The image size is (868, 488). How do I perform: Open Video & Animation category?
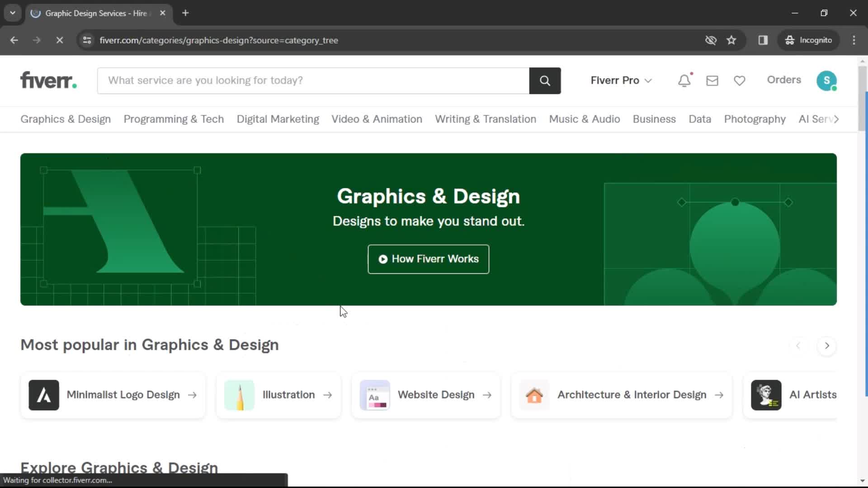tap(377, 119)
